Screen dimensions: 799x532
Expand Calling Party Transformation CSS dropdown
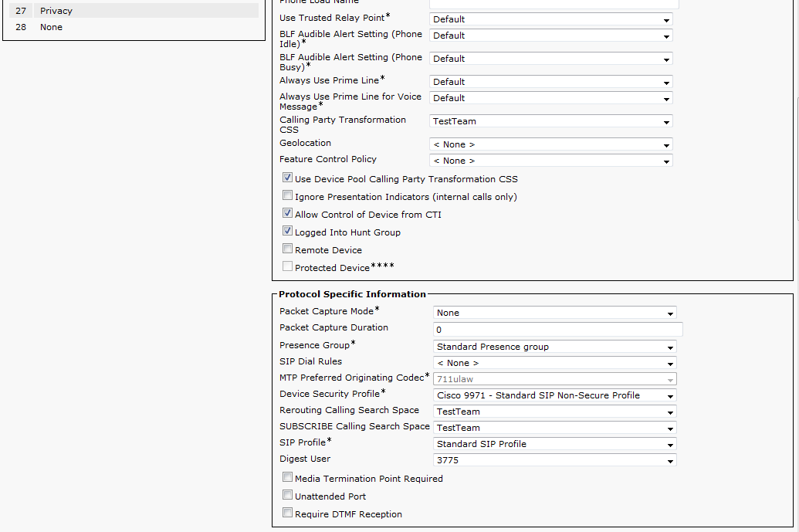click(550, 121)
